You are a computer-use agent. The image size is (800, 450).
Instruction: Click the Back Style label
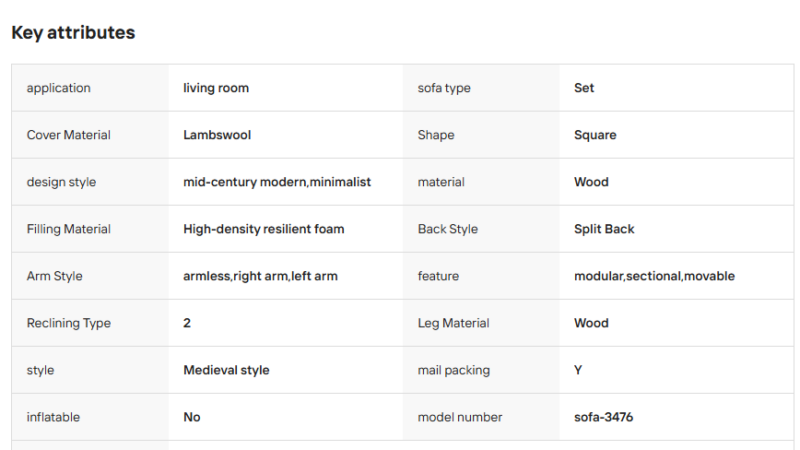point(447,229)
